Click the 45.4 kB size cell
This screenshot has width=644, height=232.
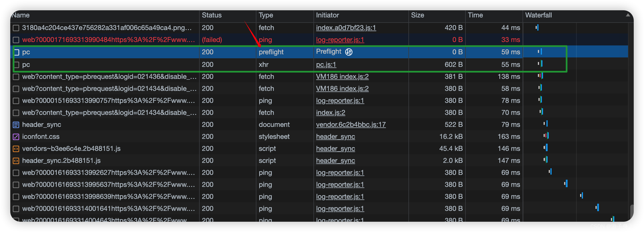click(451, 149)
